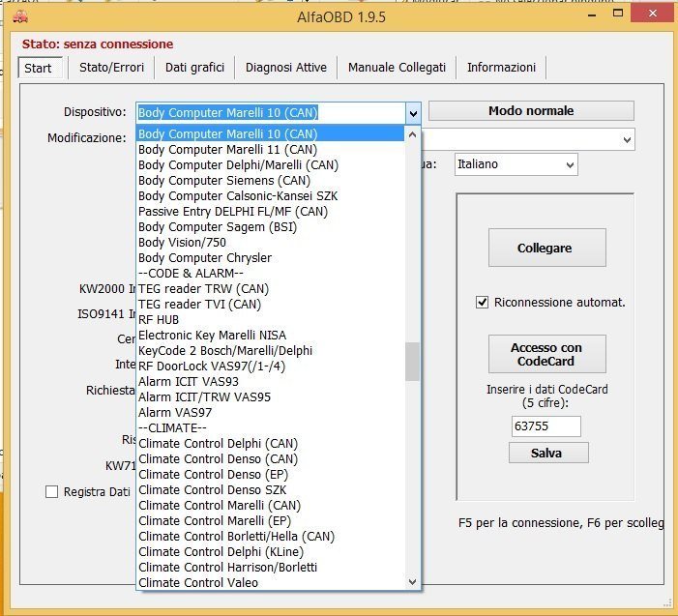
Task: Select Alarm VAS97
Action: pyautogui.click(x=270, y=413)
